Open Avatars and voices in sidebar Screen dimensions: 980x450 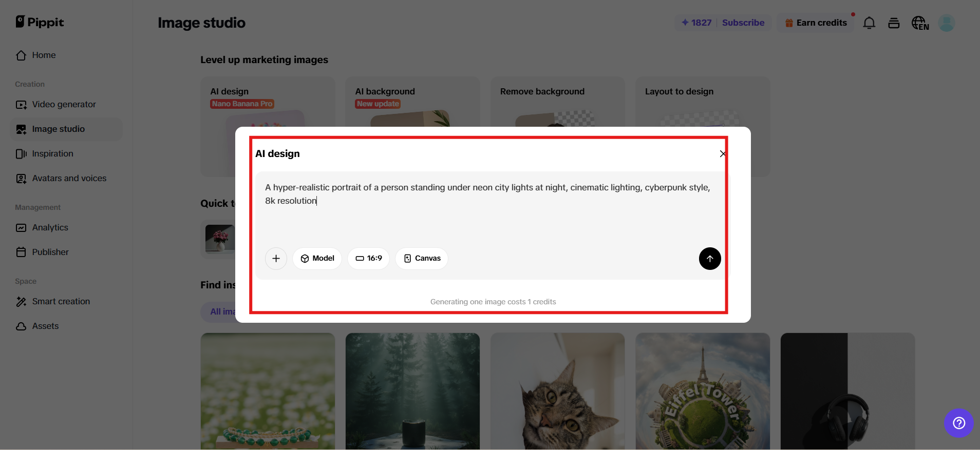[69, 179]
